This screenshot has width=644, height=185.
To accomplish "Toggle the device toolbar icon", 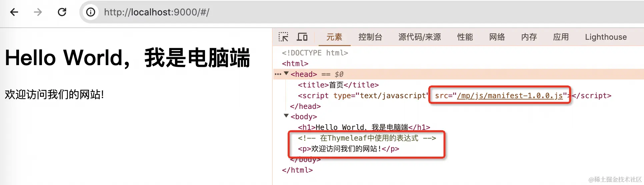I will click(x=302, y=37).
